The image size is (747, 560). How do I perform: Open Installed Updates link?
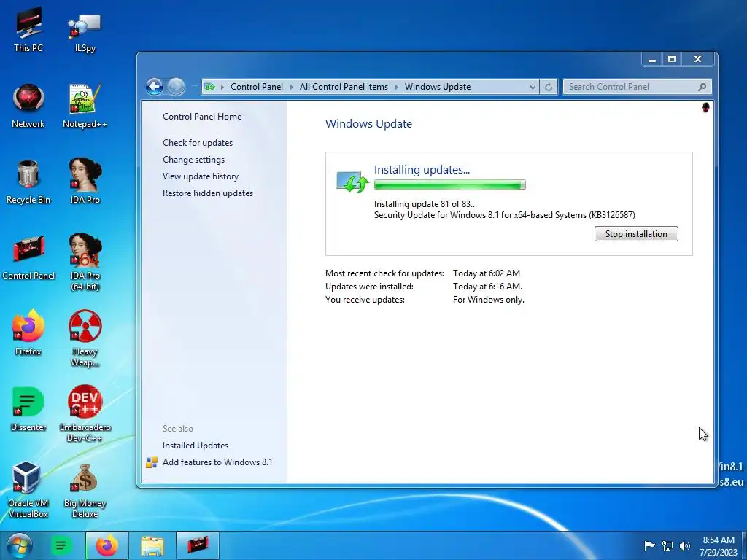click(196, 446)
